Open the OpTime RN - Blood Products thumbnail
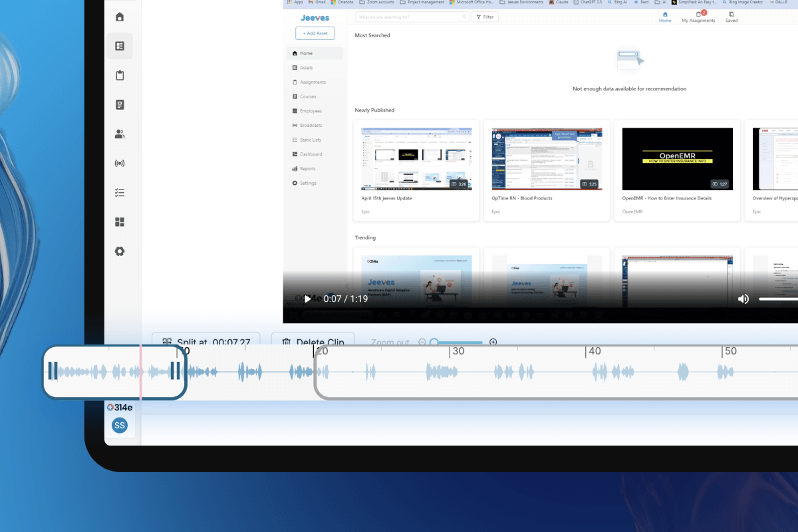 [547, 159]
